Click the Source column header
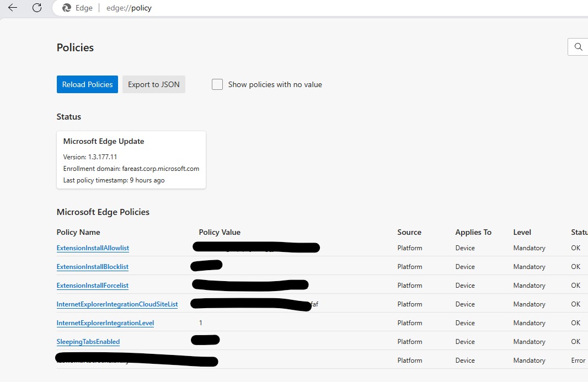This screenshot has width=588, height=382. (x=409, y=232)
